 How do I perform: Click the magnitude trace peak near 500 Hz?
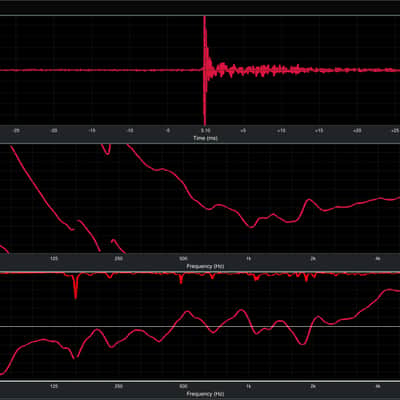pyautogui.click(x=188, y=311)
